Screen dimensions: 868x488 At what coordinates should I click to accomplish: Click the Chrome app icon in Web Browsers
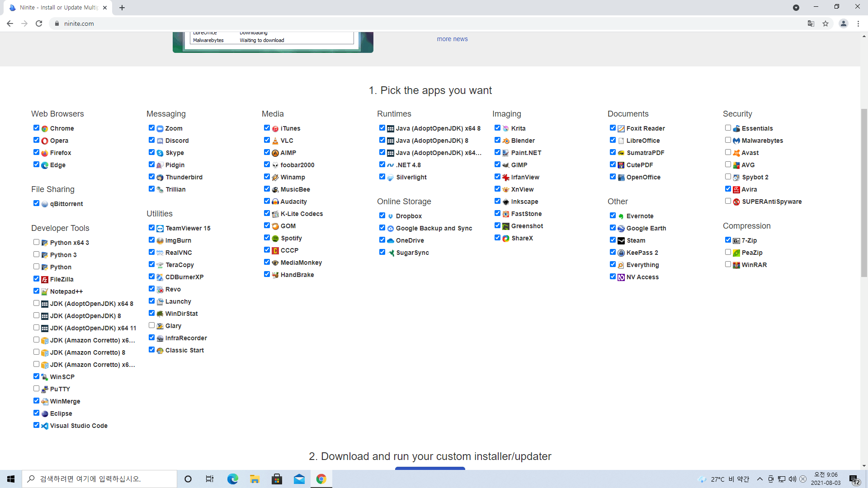pyautogui.click(x=45, y=129)
